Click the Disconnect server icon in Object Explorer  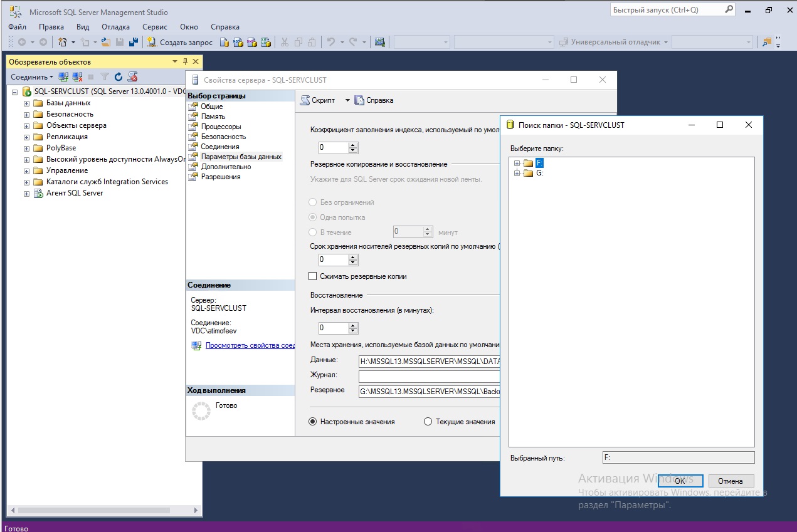tap(77, 76)
